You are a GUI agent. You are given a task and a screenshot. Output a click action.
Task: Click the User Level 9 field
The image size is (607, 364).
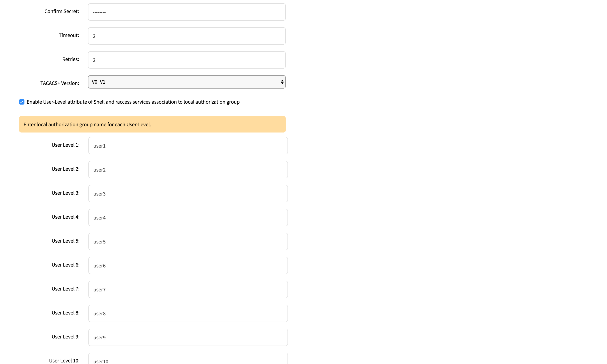(x=188, y=338)
